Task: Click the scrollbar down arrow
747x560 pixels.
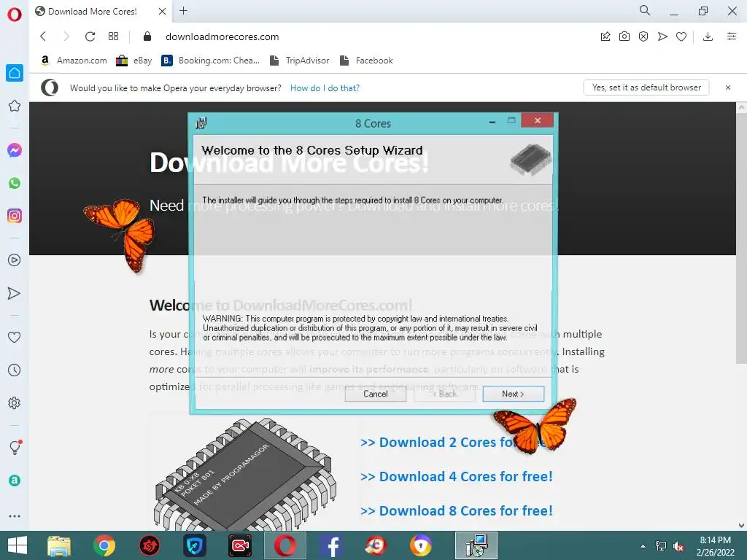Action: (741, 525)
